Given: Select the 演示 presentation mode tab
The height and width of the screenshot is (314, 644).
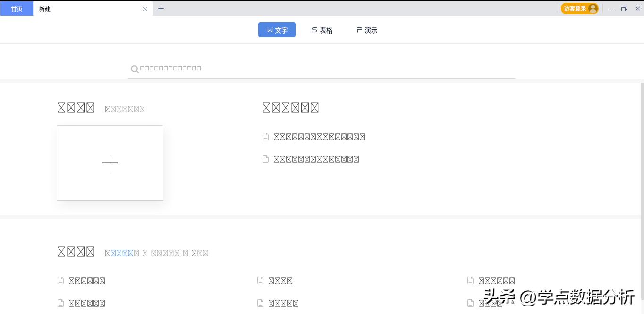Looking at the screenshot, I should (x=367, y=29).
